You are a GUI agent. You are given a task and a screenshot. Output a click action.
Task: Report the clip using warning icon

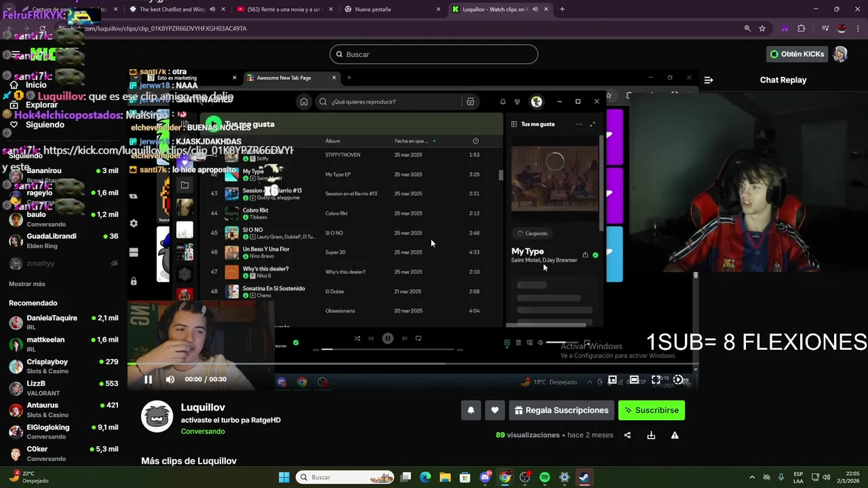click(x=675, y=435)
